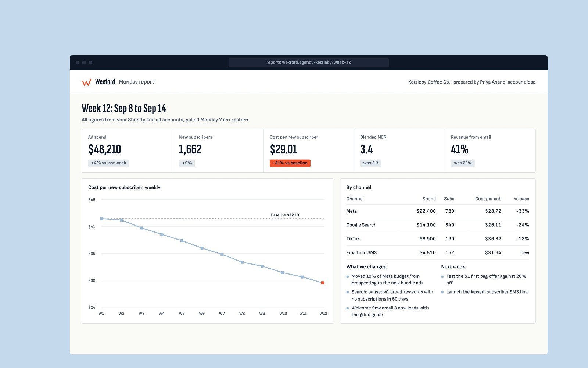Click the 'Welcome flow email 3' bullet item
The width and height of the screenshot is (588, 368).
[390, 311]
